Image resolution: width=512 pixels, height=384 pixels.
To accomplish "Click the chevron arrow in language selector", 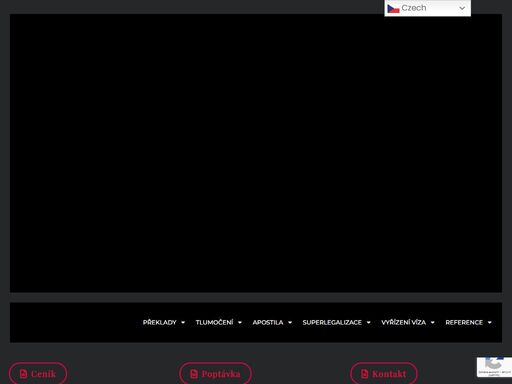I will pyautogui.click(x=462, y=8).
